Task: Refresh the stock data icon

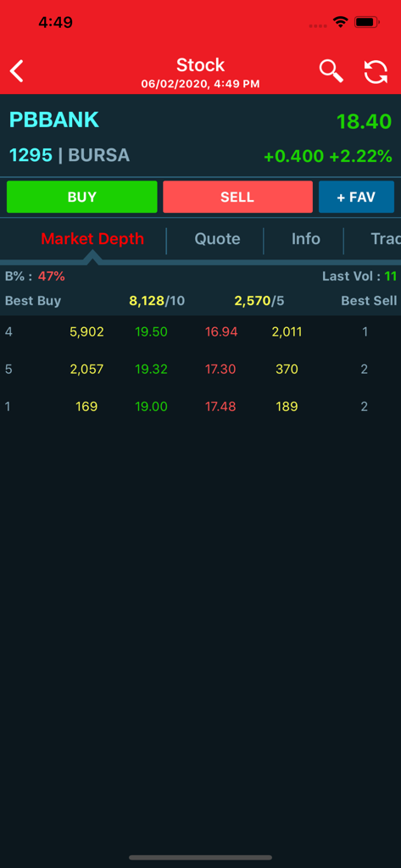Action: 376,72
